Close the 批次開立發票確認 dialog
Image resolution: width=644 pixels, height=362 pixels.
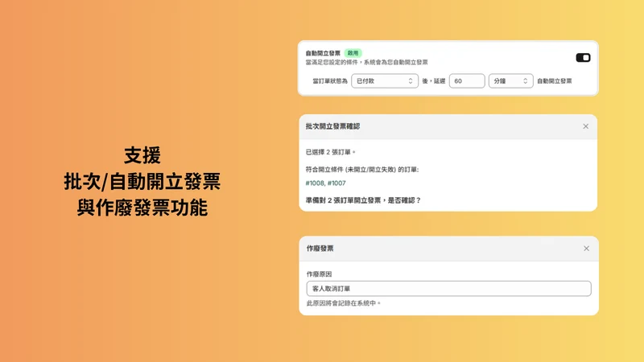pyautogui.click(x=586, y=126)
